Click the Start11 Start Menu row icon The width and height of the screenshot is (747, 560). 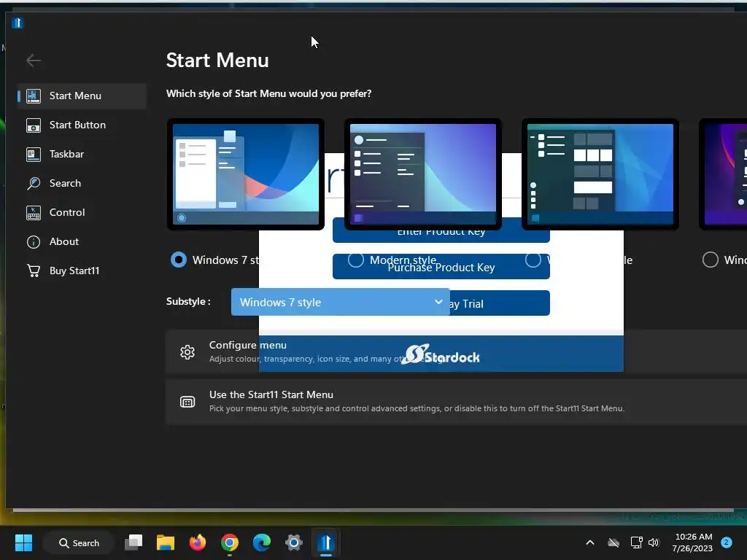click(187, 402)
